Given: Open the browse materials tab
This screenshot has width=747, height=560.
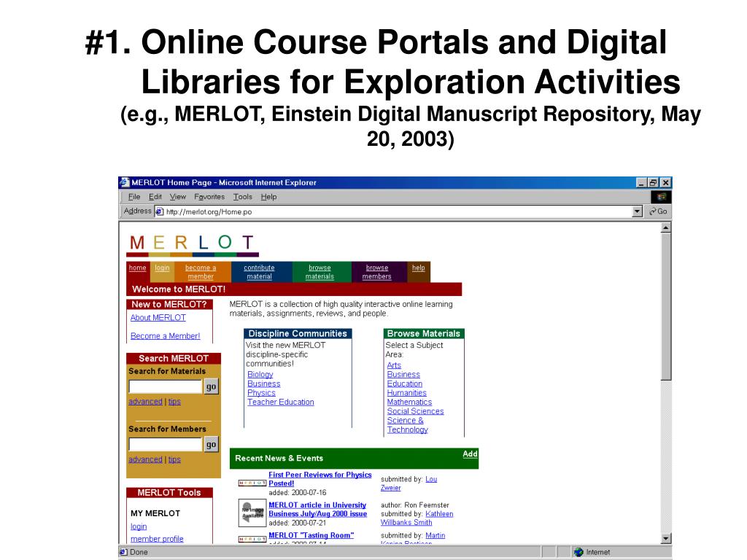Looking at the screenshot, I should click(320, 272).
